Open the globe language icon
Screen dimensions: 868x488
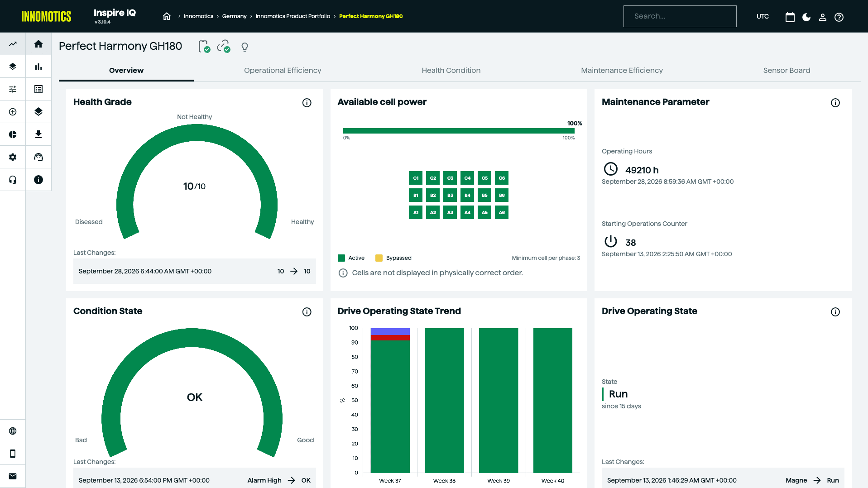[x=13, y=431]
